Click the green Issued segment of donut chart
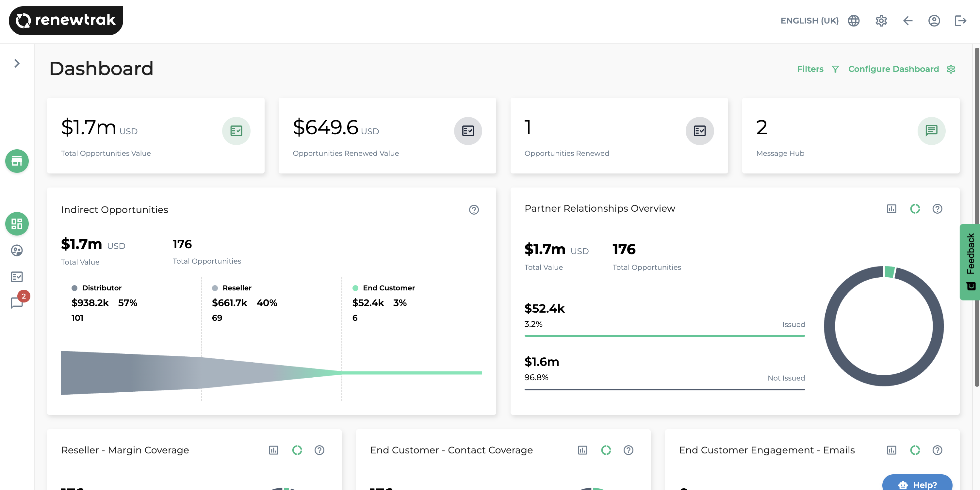 coord(889,272)
